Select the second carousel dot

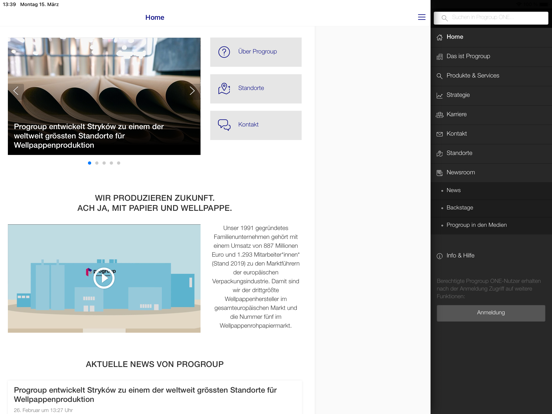(97, 163)
